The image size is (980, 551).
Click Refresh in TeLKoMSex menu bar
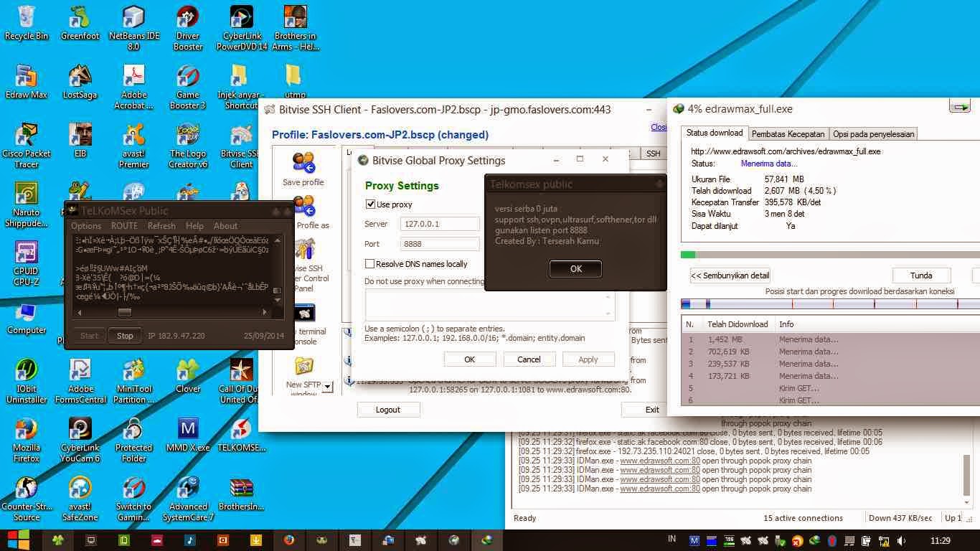pyautogui.click(x=161, y=225)
